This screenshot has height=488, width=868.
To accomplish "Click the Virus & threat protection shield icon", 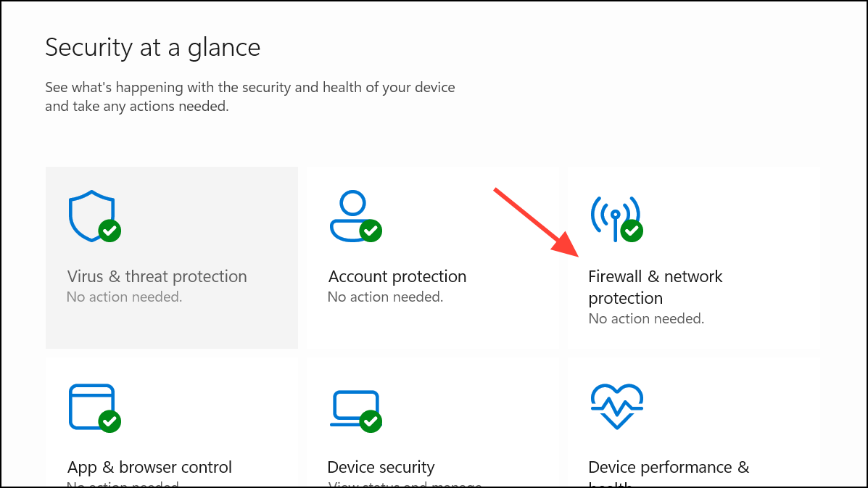I will 92,216.
